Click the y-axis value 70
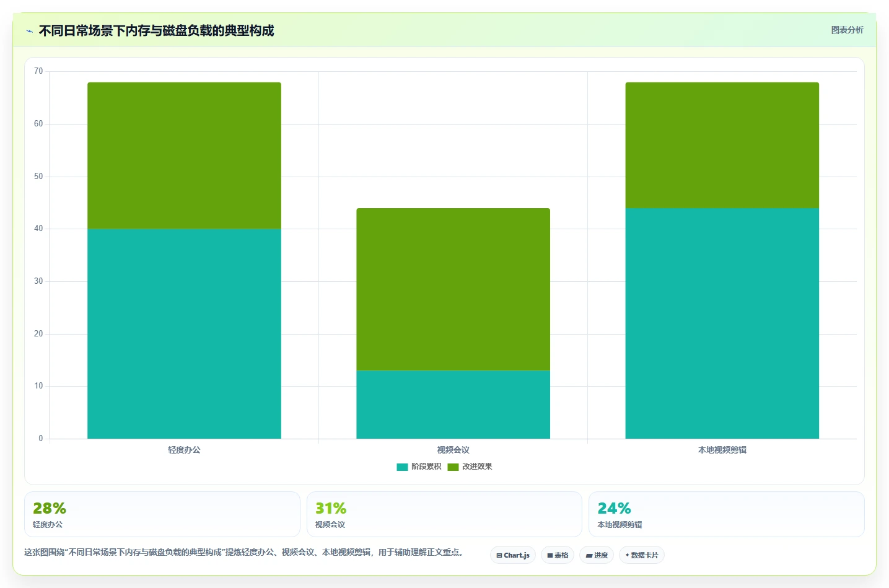This screenshot has height=588, width=889. pyautogui.click(x=38, y=71)
